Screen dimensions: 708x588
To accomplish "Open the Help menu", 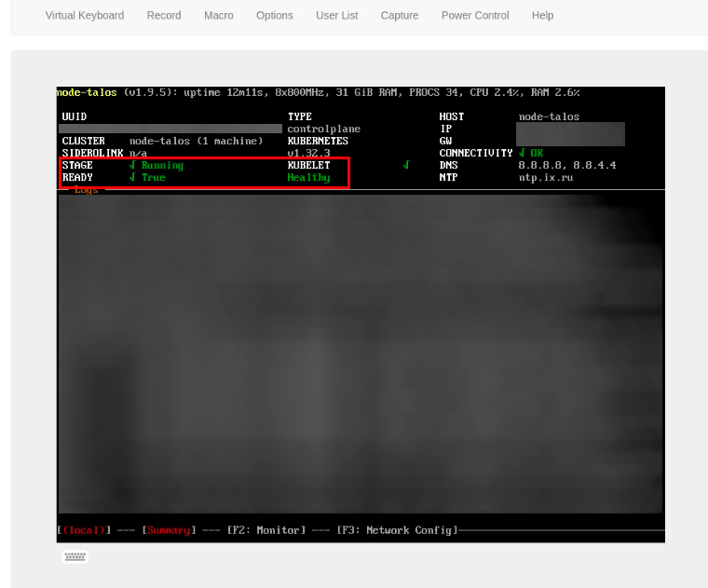I will 542,16.
